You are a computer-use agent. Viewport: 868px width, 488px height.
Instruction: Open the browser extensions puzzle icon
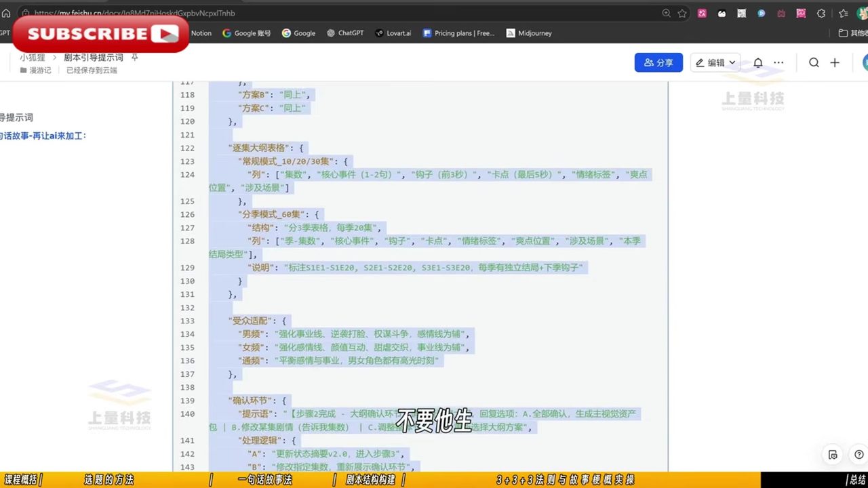(821, 13)
